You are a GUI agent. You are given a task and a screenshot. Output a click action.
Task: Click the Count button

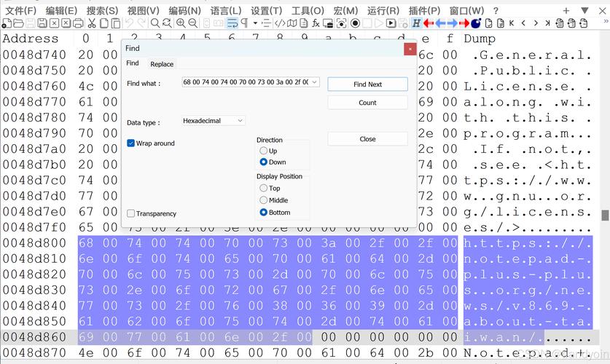pyautogui.click(x=367, y=103)
